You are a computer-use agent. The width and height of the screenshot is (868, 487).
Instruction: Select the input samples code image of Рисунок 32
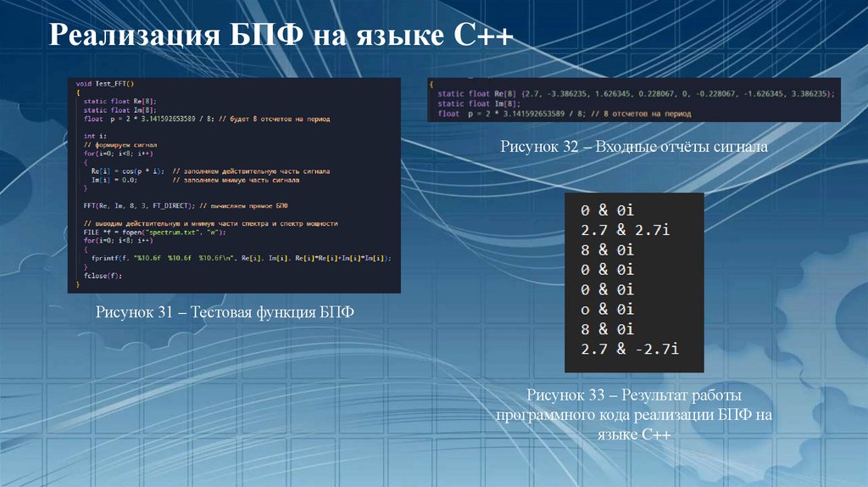point(634,100)
